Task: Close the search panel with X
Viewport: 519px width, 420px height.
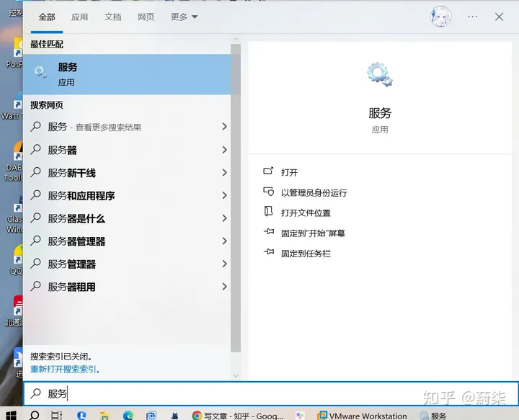Action: (499, 17)
